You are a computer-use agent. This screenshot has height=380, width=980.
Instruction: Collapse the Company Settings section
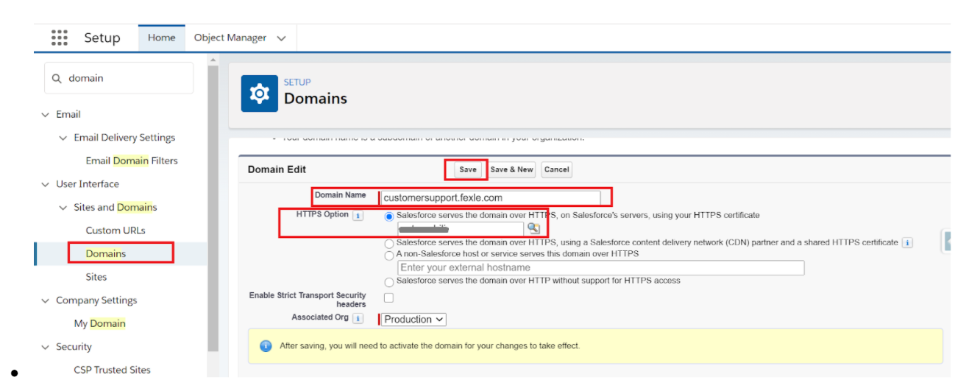[46, 300]
